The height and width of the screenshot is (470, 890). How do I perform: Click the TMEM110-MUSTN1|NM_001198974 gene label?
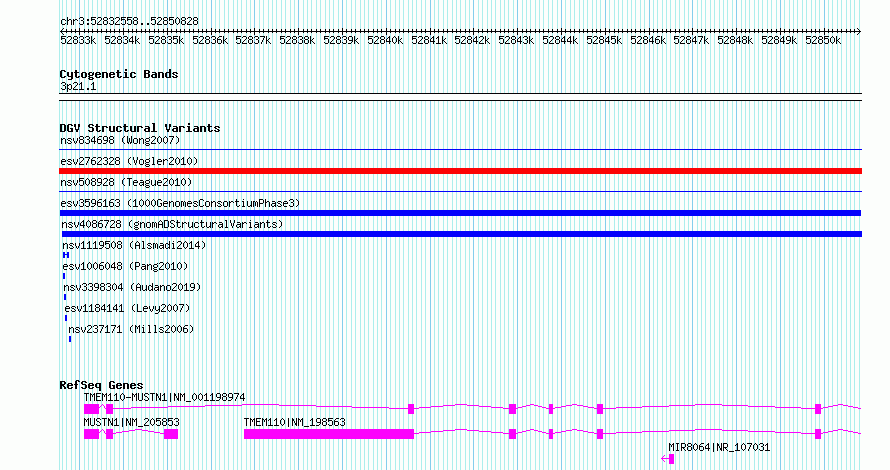pos(165,397)
